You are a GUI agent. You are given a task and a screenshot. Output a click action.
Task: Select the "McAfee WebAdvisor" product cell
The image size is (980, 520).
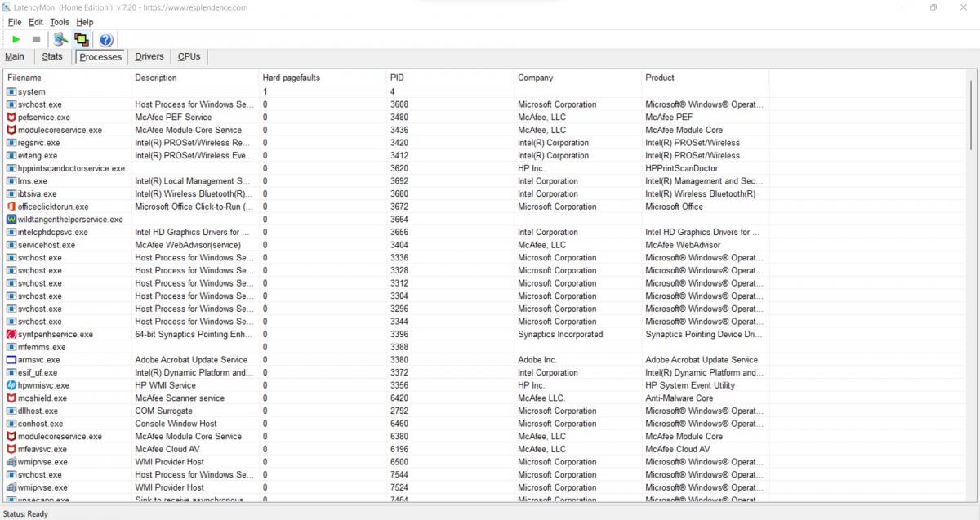(683, 245)
